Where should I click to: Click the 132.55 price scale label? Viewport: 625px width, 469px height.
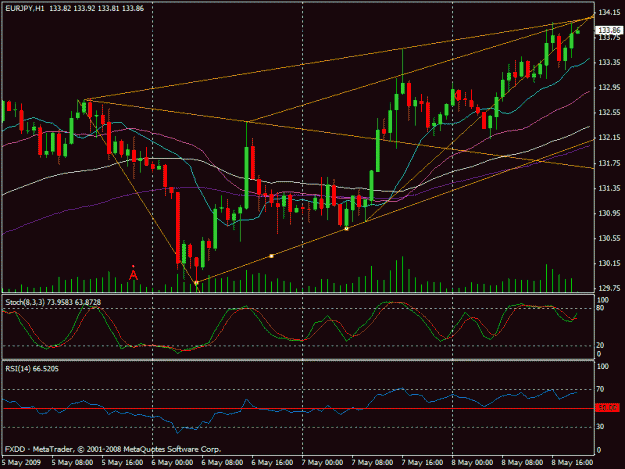point(610,112)
